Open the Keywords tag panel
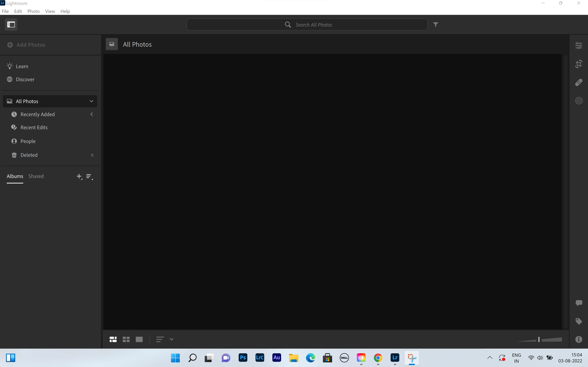The image size is (588, 367). coord(578,321)
